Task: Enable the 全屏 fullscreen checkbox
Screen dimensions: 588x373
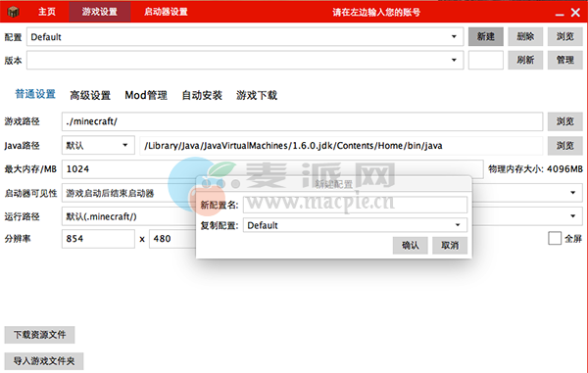Action: 555,238
